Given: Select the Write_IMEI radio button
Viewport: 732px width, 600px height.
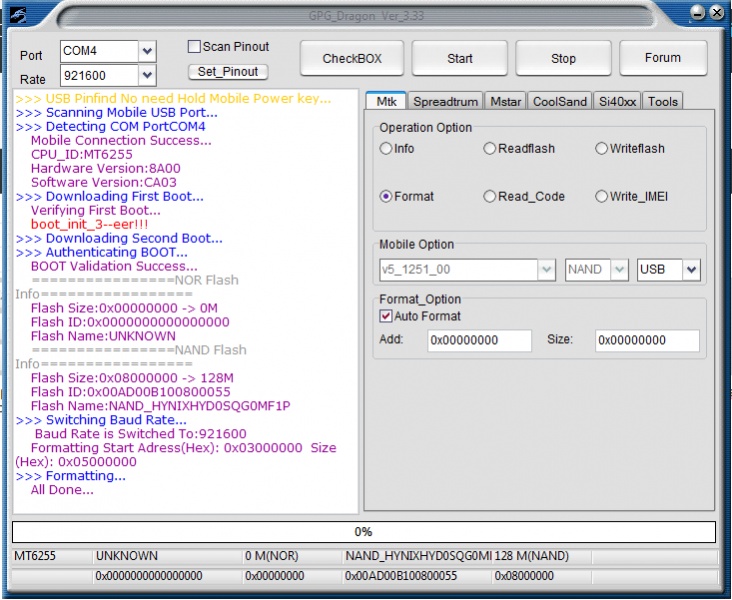Looking at the screenshot, I should tap(601, 197).
